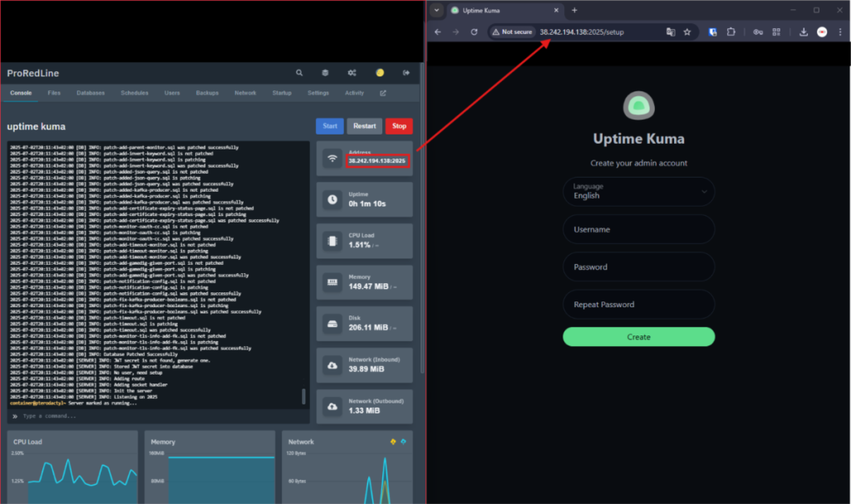
Task: Click the Username field
Action: click(x=639, y=229)
